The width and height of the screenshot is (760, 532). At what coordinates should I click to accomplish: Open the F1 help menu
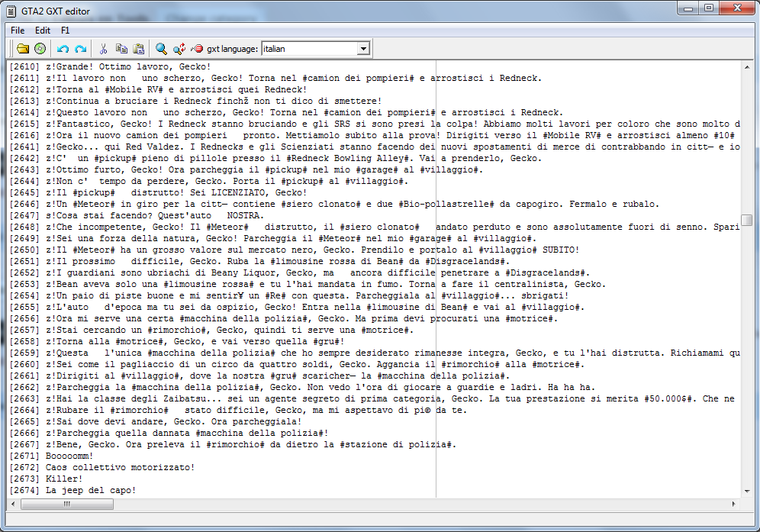[66, 30]
